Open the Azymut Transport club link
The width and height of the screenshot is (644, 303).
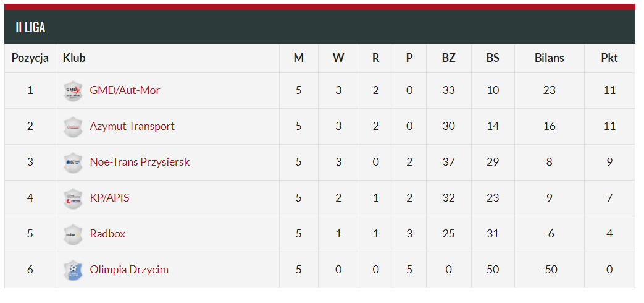pyautogui.click(x=132, y=126)
